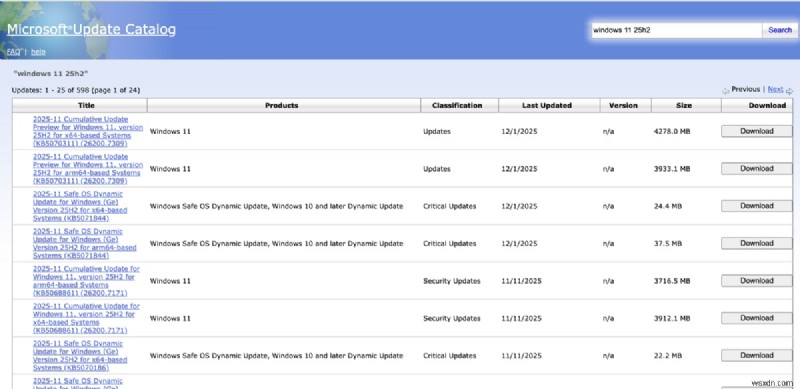
Task: Open KB5068861 x64 Cumulative Update link
Action: (x=86, y=318)
